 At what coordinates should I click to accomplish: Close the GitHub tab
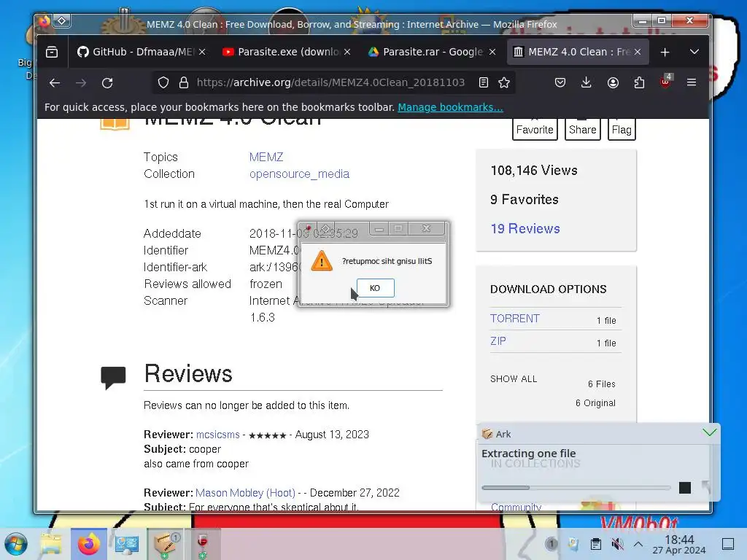(x=202, y=52)
